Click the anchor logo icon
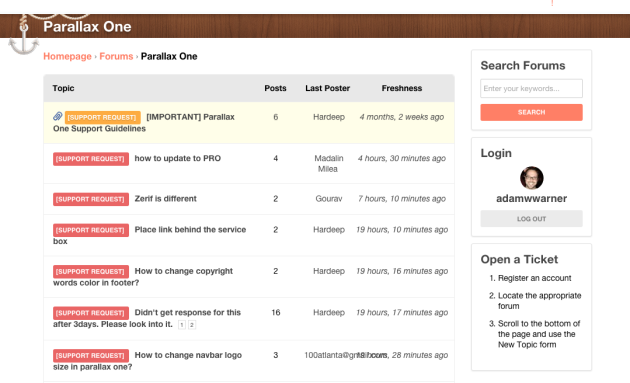Viewport: 630px width, 383px height. [x=24, y=35]
